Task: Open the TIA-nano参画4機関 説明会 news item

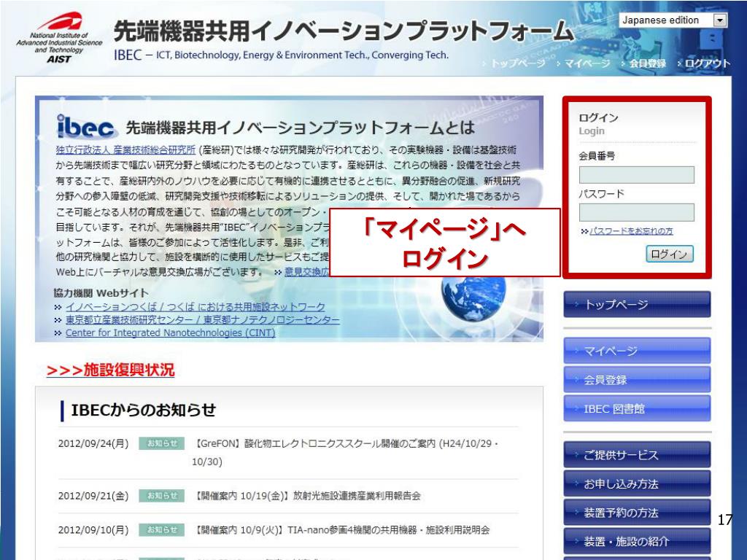Action: pos(341,529)
